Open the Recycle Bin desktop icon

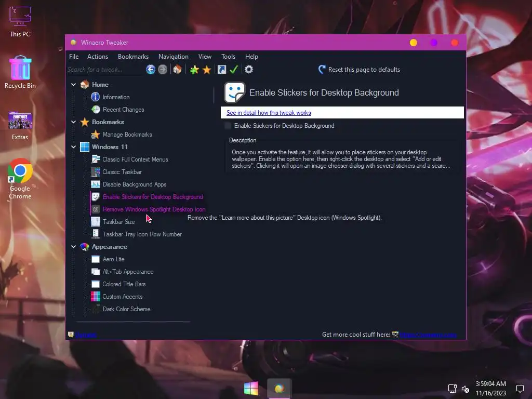[20, 72]
